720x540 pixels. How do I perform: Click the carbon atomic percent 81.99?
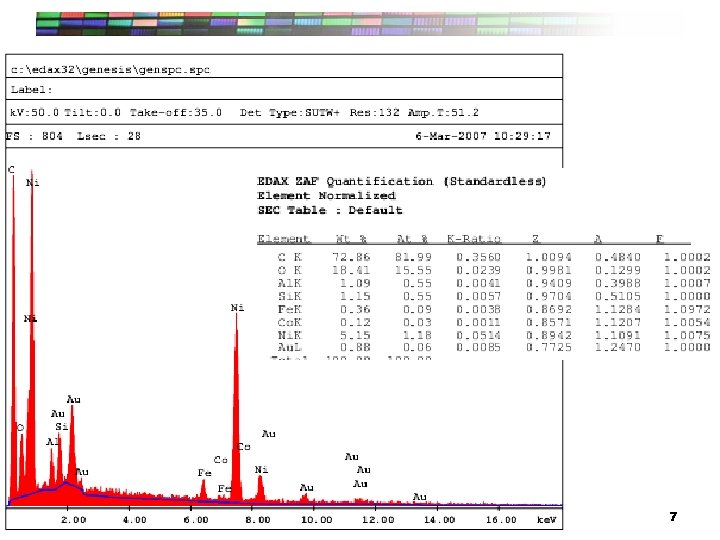[x=413, y=257]
